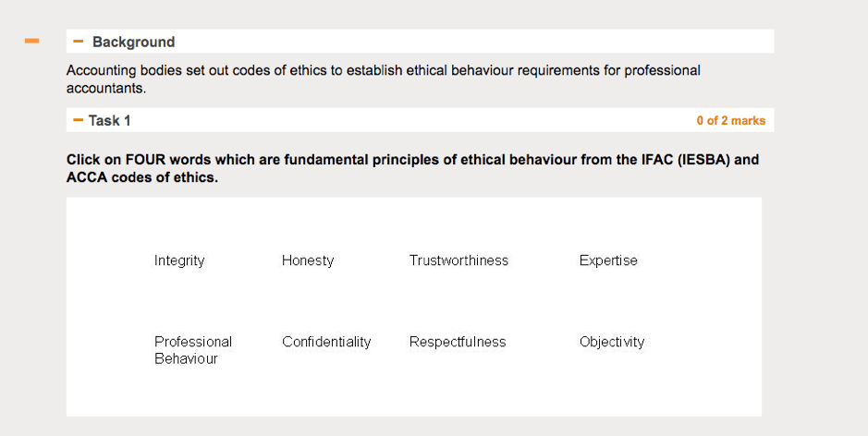Pick the Respectfulness word
The height and width of the screenshot is (436, 868).
pos(458,342)
